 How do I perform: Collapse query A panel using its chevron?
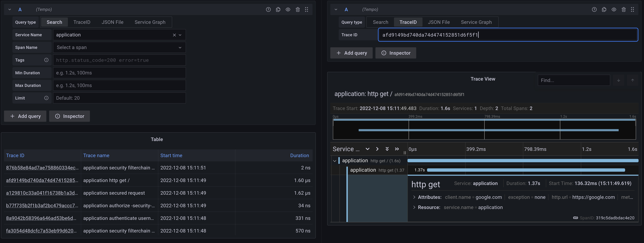(9, 9)
